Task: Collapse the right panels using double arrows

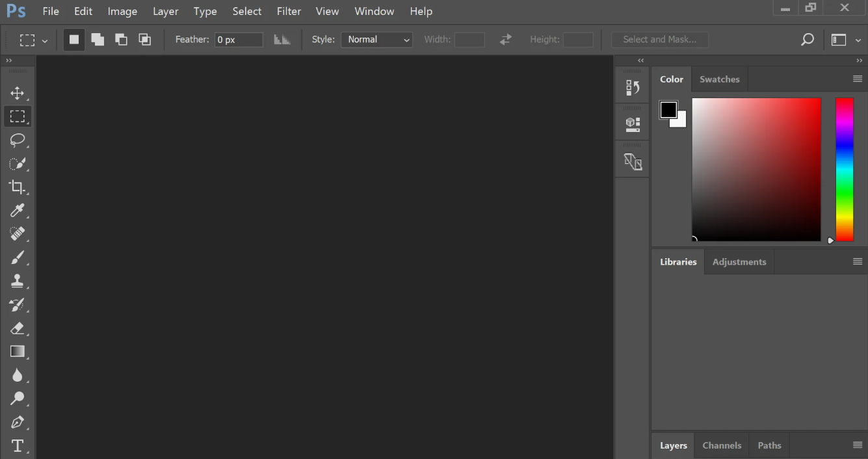Action: point(860,60)
